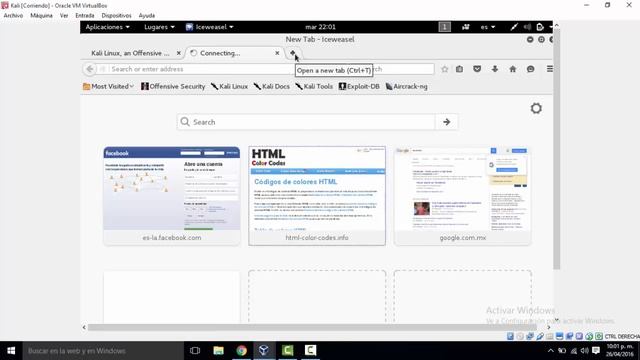Open the google.com.mx thumbnail
640x360 pixels.
tap(462, 196)
